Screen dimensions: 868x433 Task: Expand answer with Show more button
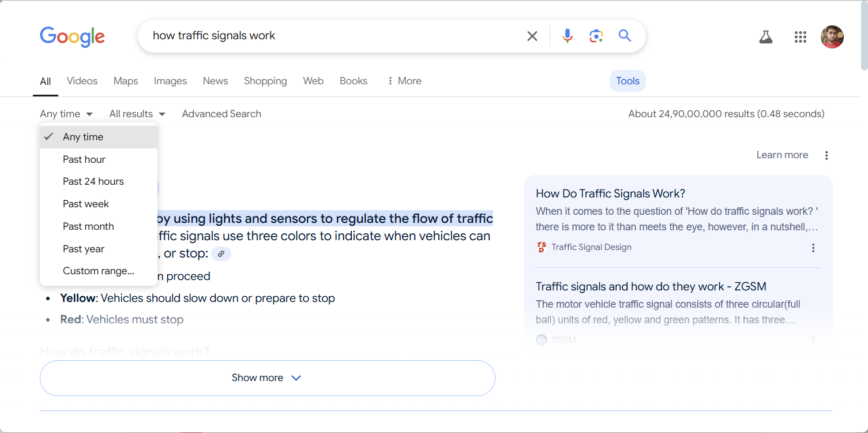tap(268, 378)
